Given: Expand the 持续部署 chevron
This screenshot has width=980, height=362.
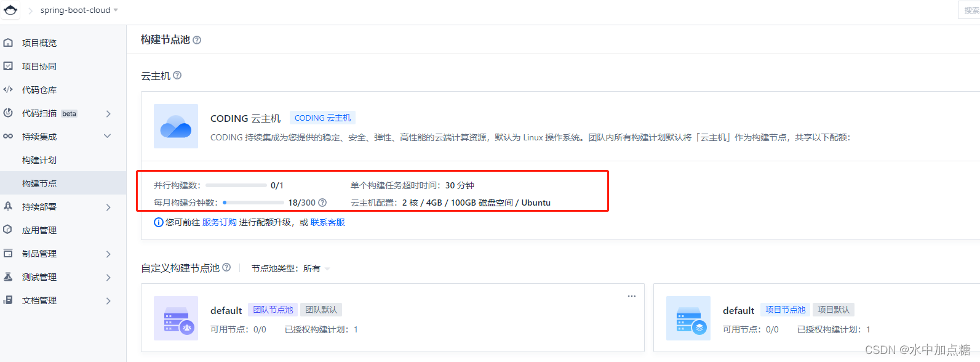Looking at the screenshot, I should click(x=108, y=207).
